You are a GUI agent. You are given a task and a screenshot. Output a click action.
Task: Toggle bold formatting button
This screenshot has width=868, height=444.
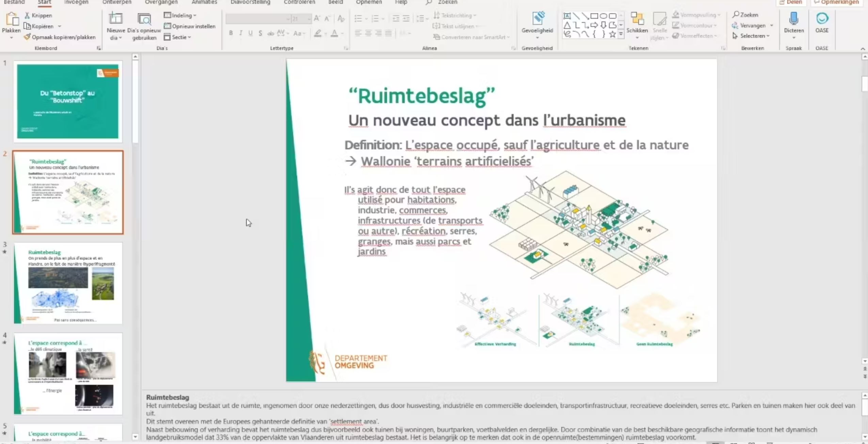coord(231,33)
